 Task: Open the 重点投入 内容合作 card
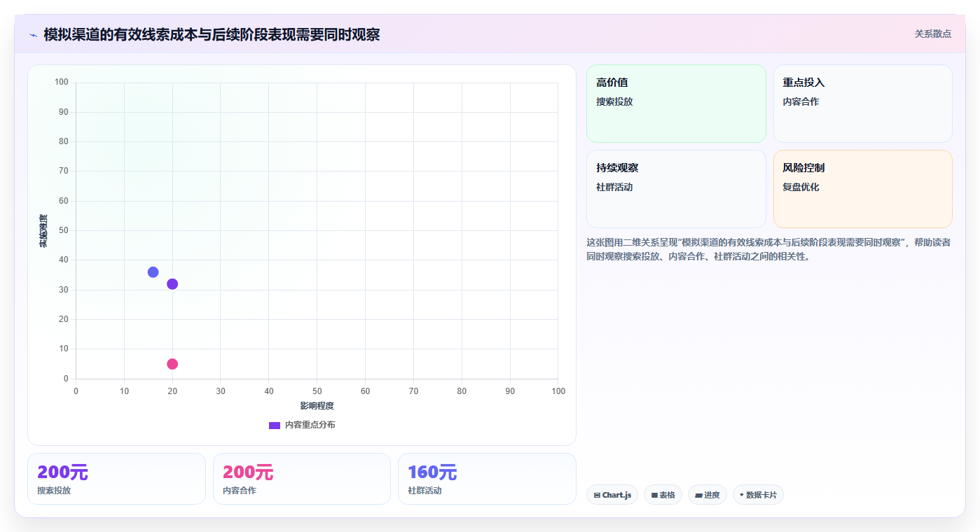[862, 104]
